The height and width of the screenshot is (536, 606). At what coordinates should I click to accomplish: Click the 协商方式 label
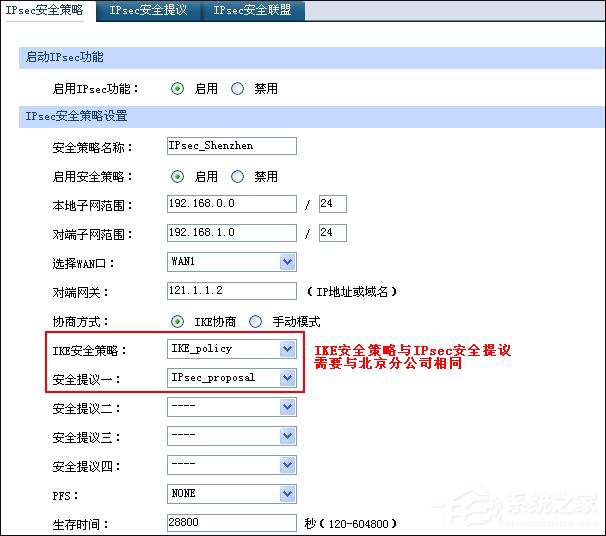point(80,322)
